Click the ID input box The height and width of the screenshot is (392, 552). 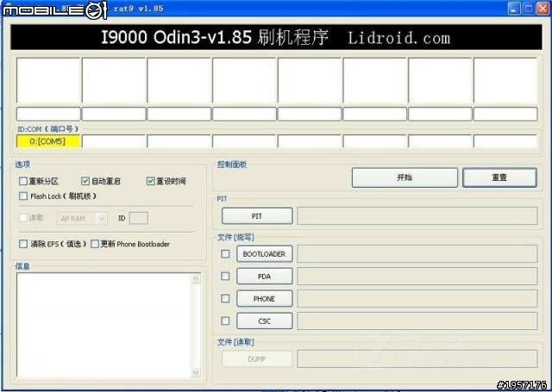coord(139,218)
